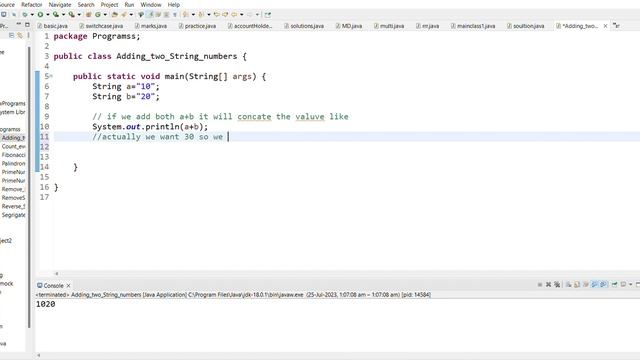Toggle Show Console on standard output
This screenshot has width=640, height=360.
click(x=594, y=284)
